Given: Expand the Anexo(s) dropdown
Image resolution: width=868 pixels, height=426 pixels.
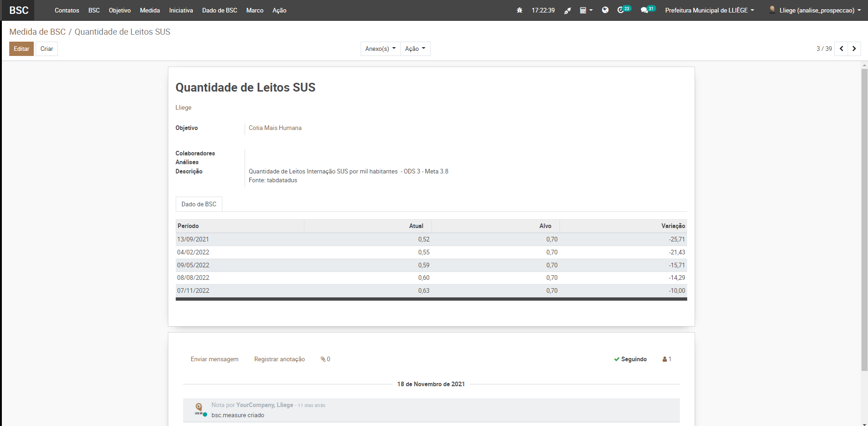Looking at the screenshot, I should tap(380, 49).
